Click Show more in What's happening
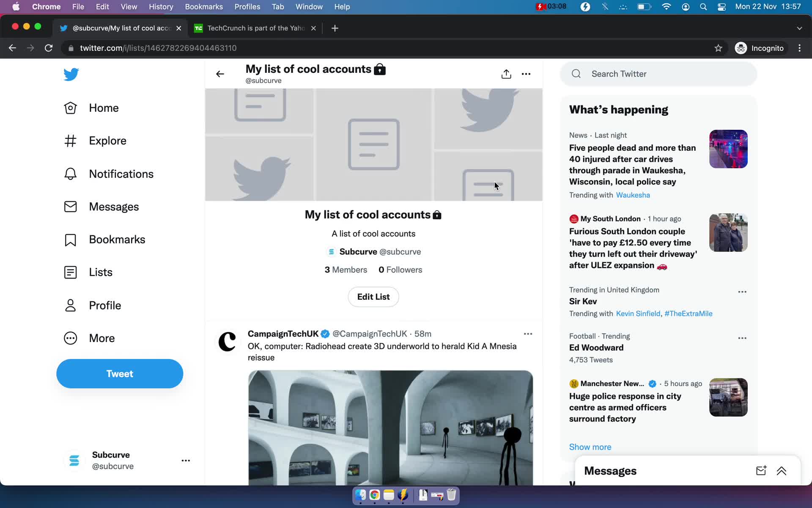Viewport: 812px width, 508px height. [590, 447]
